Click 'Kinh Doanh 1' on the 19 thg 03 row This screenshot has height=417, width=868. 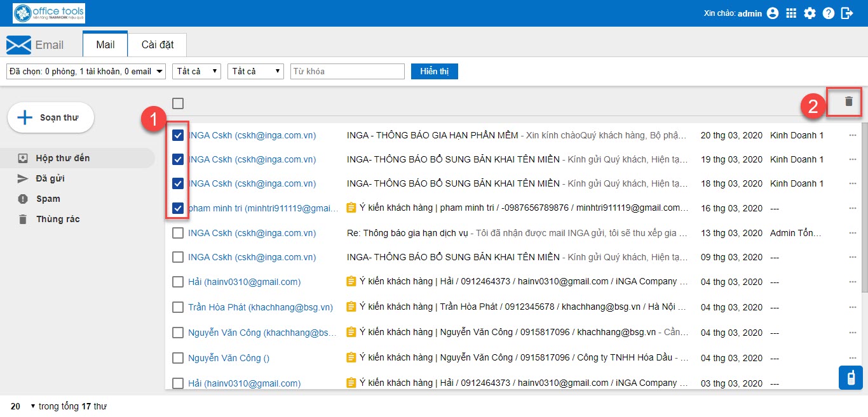[797, 159]
